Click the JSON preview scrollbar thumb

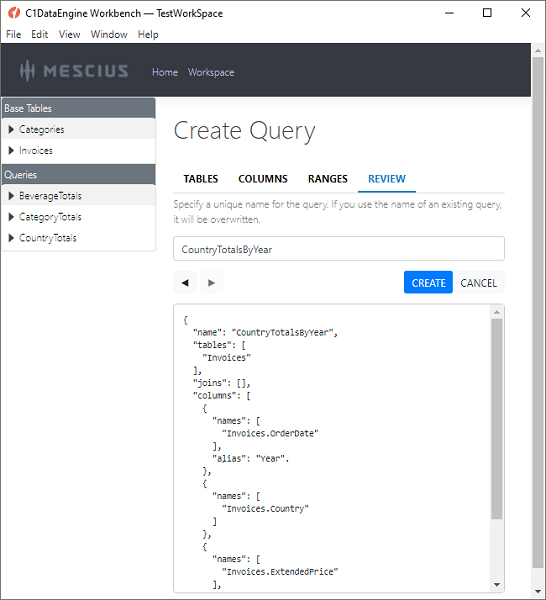point(497,419)
